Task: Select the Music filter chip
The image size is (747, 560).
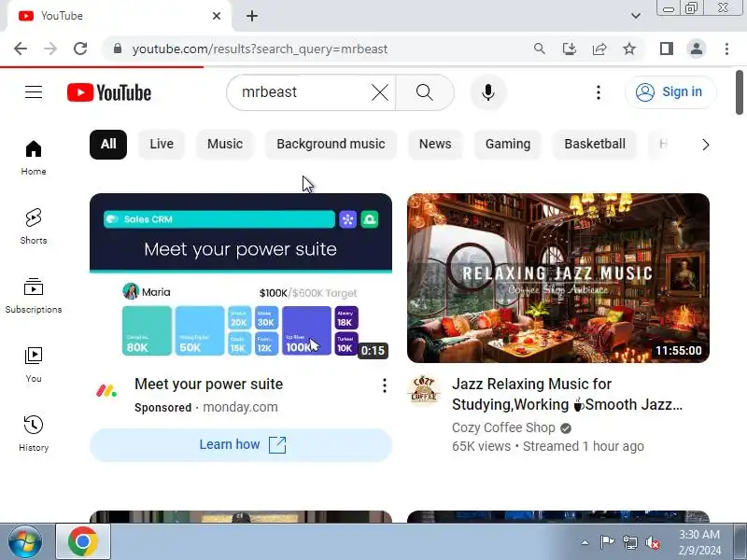Action: pyautogui.click(x=225, y=145)
